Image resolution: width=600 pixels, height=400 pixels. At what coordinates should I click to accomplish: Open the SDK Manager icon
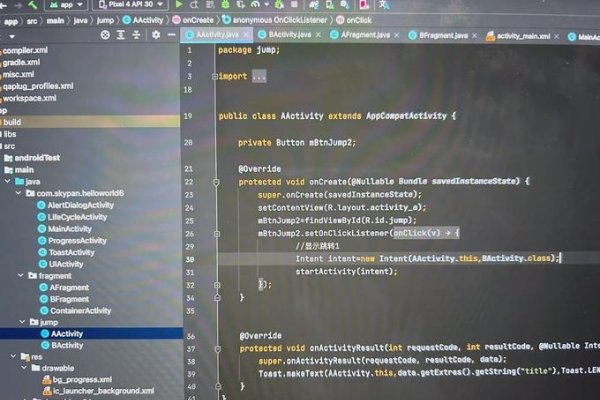[345, 5]
